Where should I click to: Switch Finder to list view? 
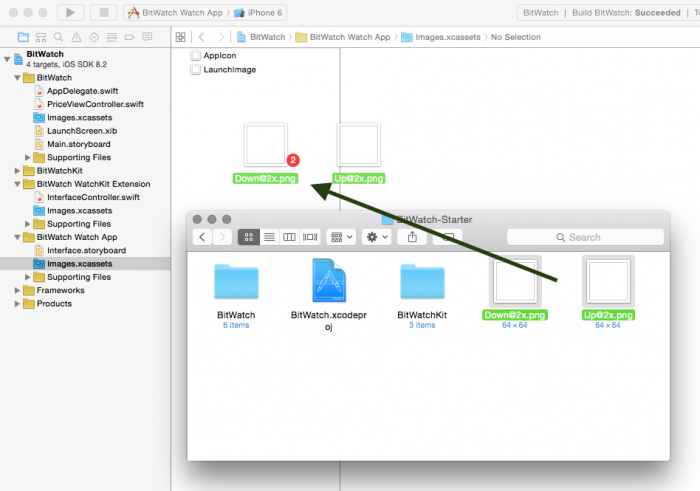[269, 237]
